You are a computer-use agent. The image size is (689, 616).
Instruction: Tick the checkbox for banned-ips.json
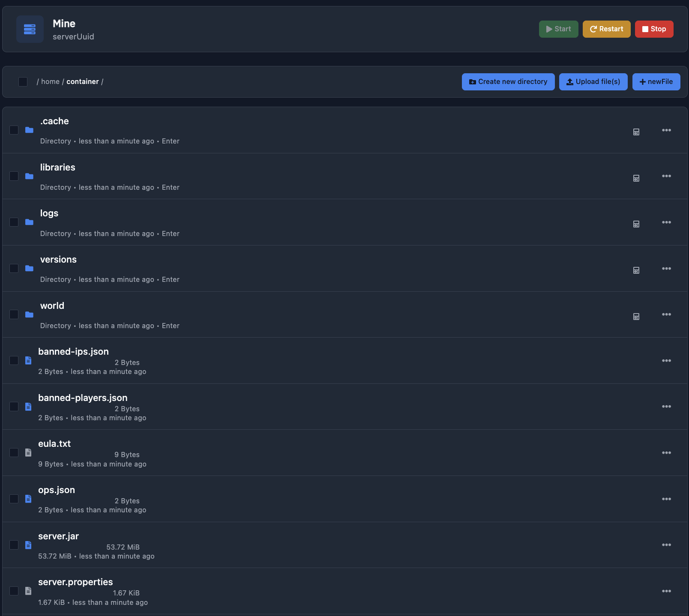[14, 360]
